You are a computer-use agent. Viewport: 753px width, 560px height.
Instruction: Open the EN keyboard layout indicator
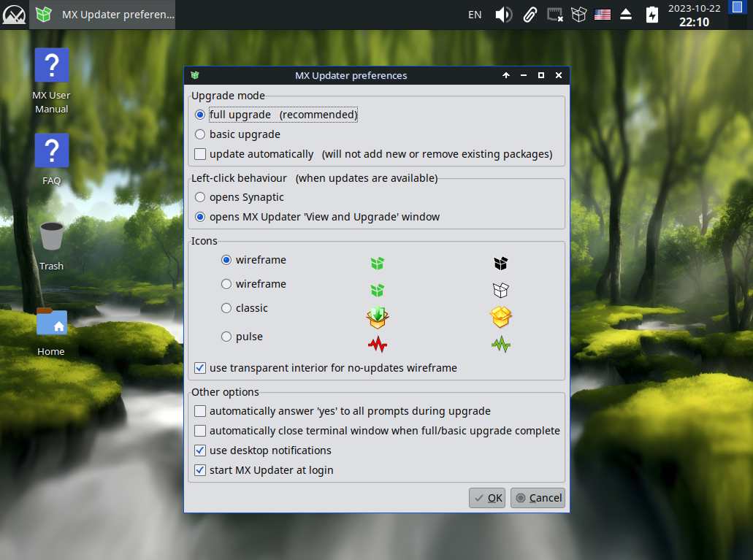475,15
